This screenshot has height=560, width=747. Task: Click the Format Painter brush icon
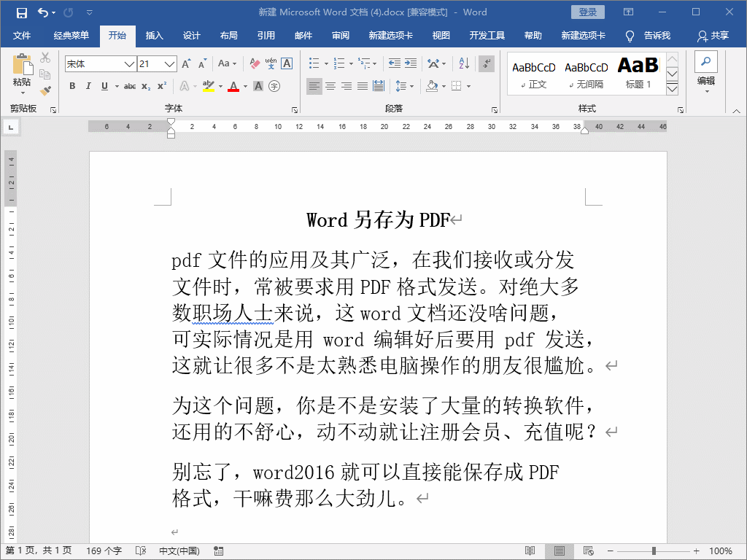(x=45, y=90)
